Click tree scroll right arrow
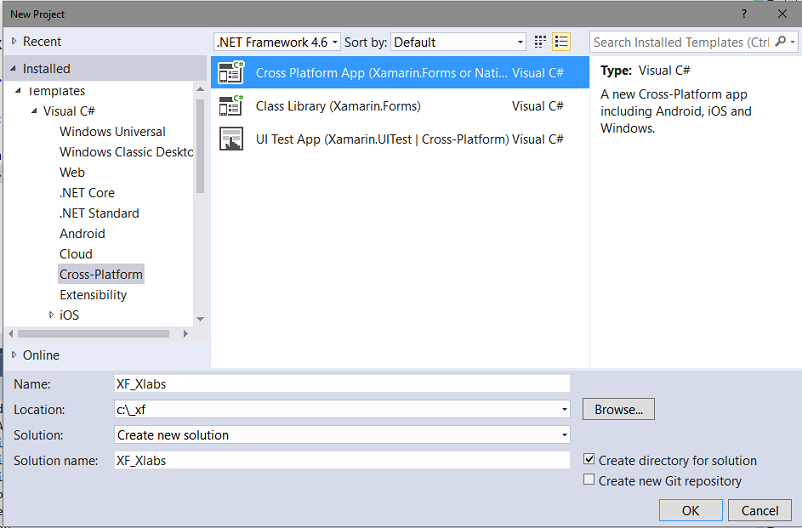This screenshot has width=802, height=528. (x=186, y=334)
